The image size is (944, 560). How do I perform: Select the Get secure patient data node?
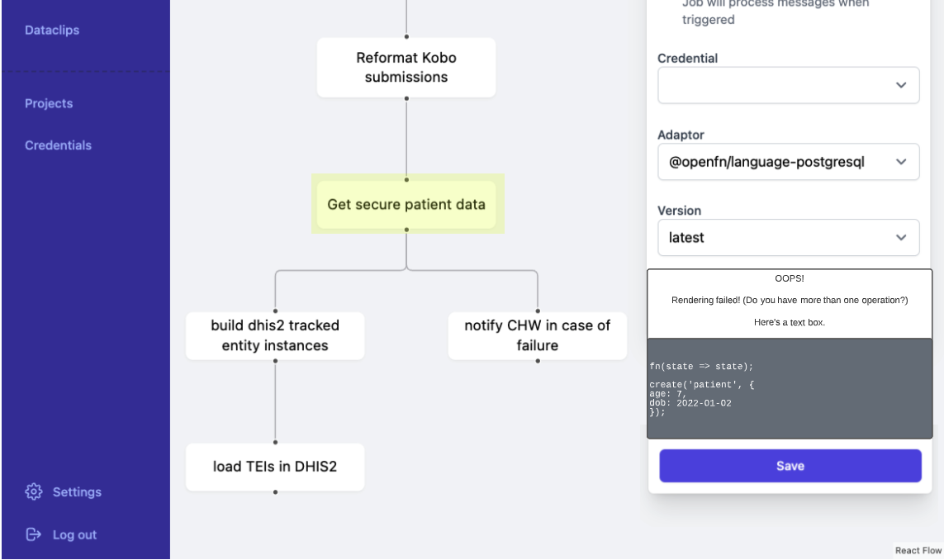[407, 204]
